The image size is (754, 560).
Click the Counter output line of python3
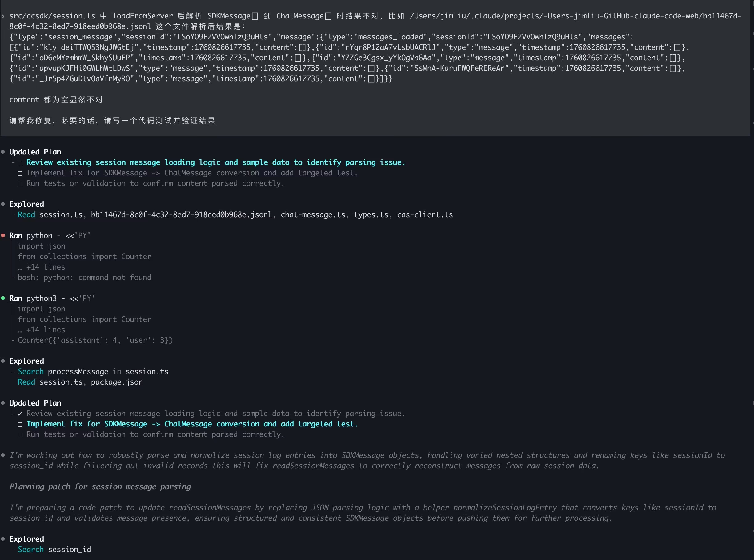(95, 340)
